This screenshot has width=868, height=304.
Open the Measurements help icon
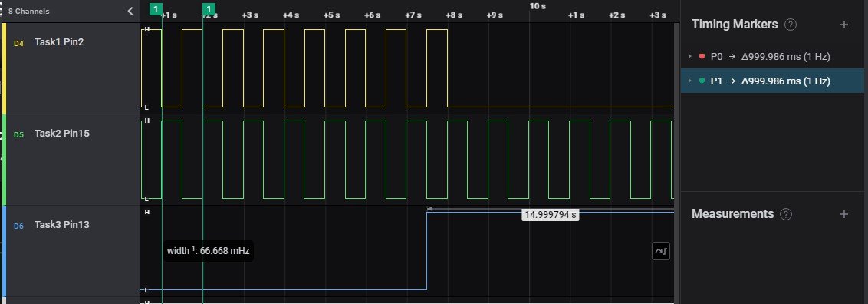pos(785,214)
